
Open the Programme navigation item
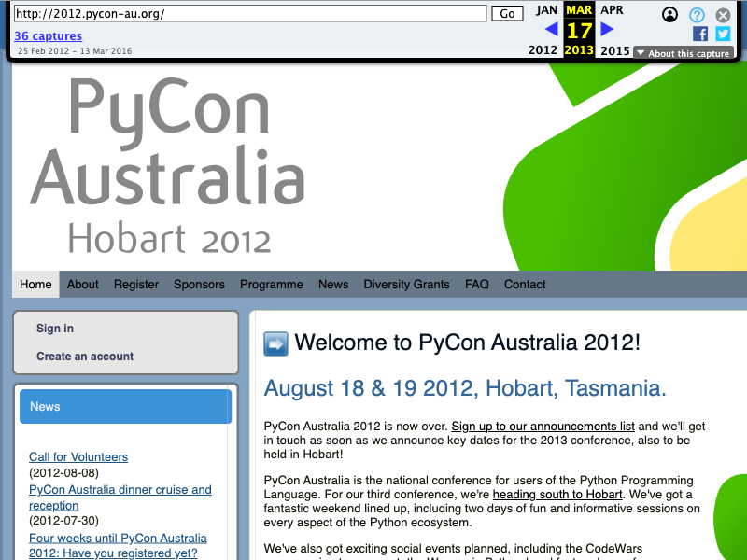[x=272, y=285]
